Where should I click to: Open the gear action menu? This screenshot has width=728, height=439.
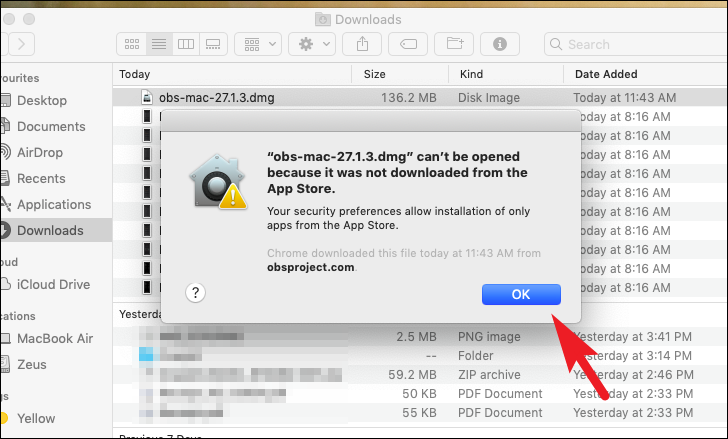[312, 44]
